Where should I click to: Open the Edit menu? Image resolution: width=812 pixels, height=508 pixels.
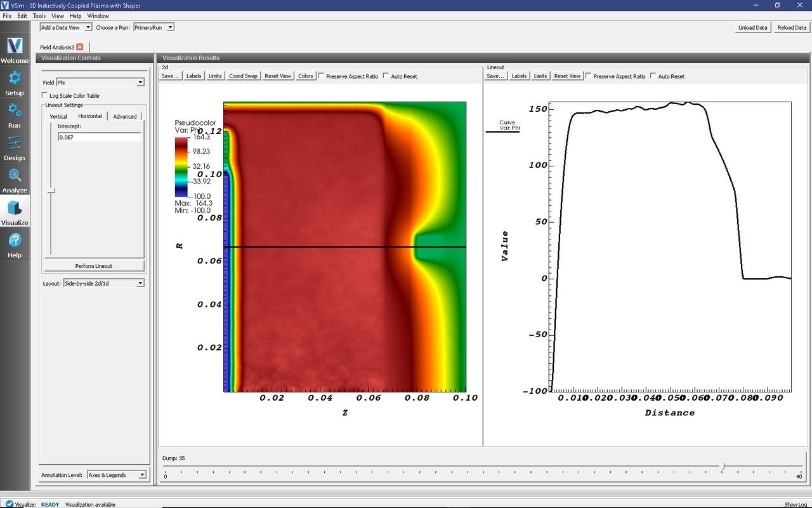click(x=22, y=16)
